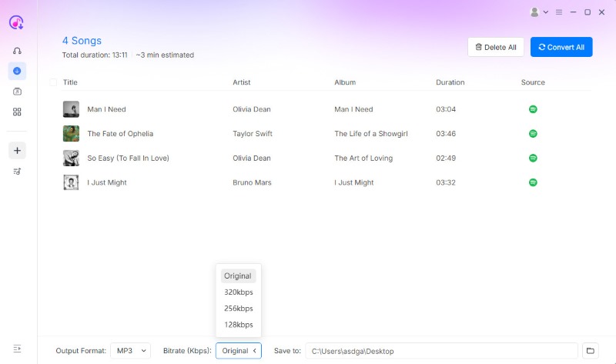
Task: Click the Duration column header
Action: tap(450, 82)
